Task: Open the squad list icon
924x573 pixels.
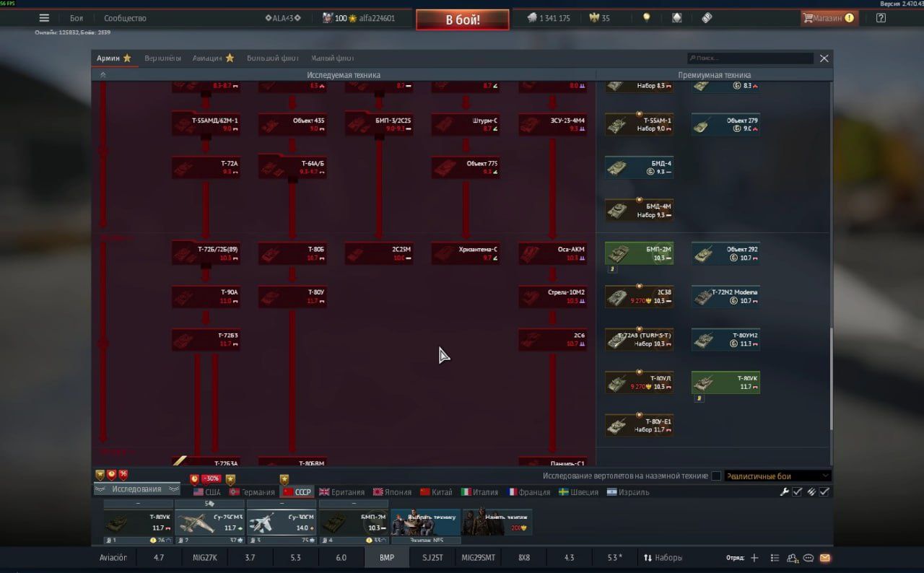Action: click(x=775, y=558)
